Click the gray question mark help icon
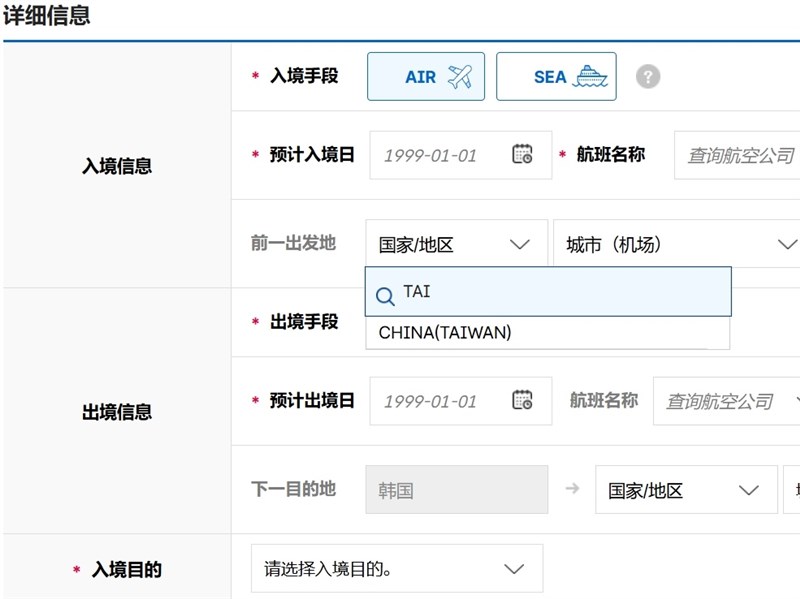The width and height of the screenshot is (800, 599). coord(648,77)
